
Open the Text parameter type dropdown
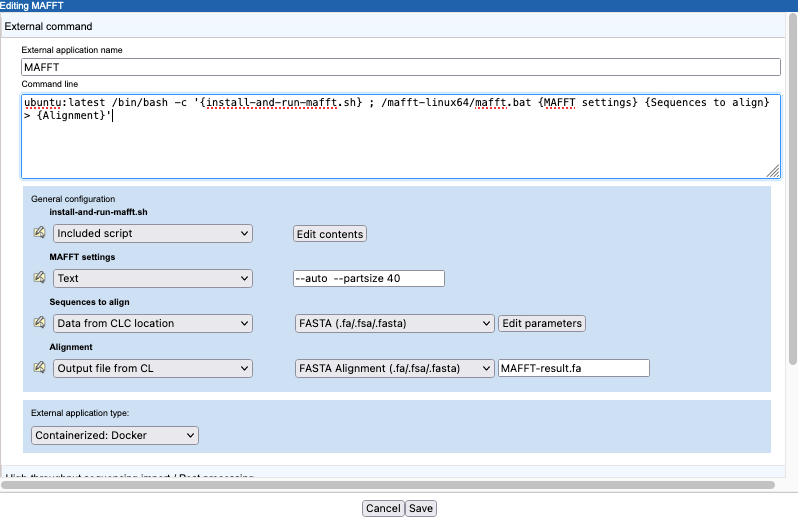coord(152,278)
